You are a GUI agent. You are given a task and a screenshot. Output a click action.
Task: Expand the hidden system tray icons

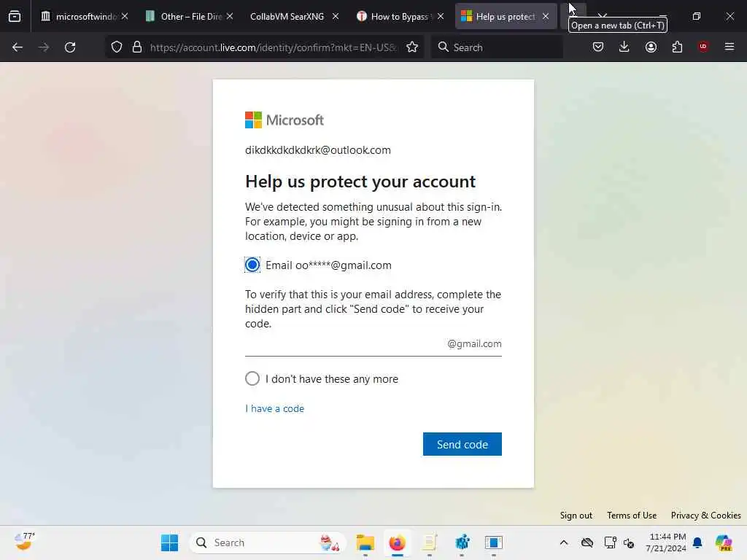click(564, 542)
